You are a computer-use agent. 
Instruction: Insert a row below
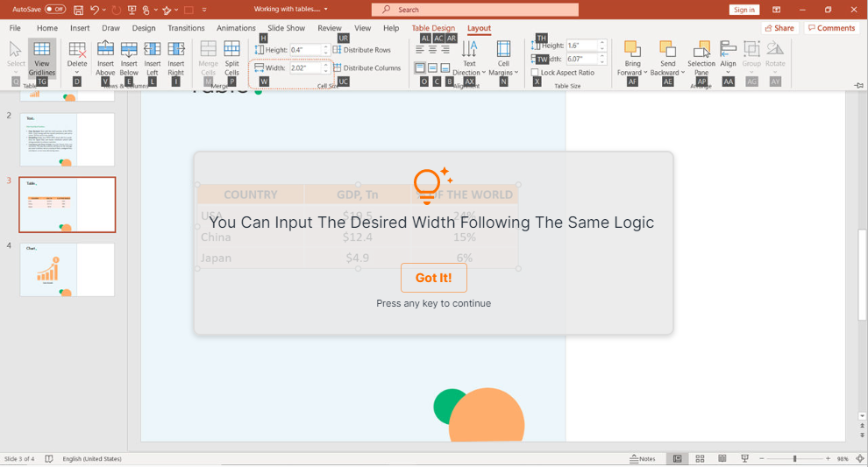pyautogui.click(x=129, y=58)
